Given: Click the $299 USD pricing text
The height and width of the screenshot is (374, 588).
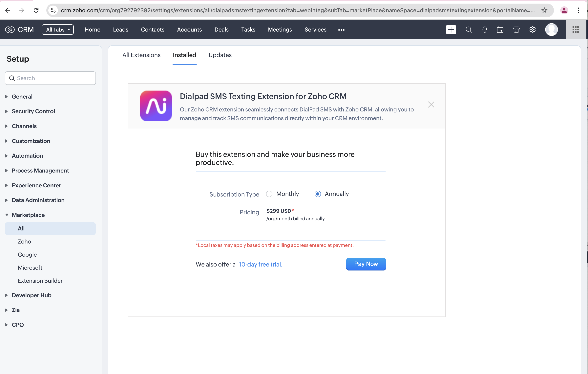Looking at the screenshot, I should tap(279, 211).
